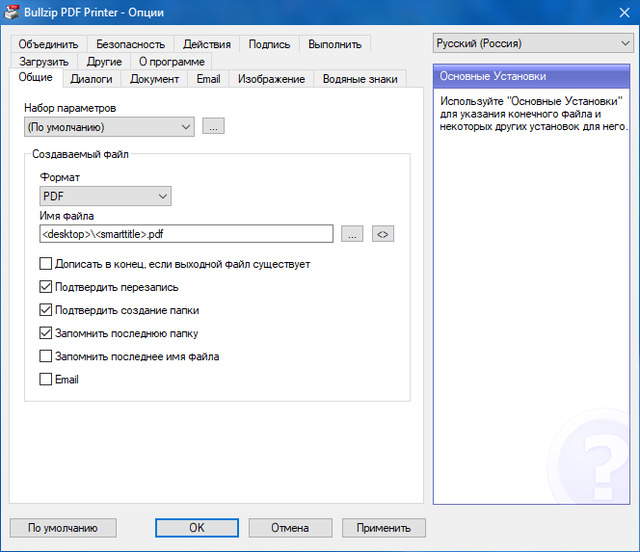This screenshot has height=552, width=640.
Task: Enable 'Дописать в конец' checkbox
Action: point(45,264)
